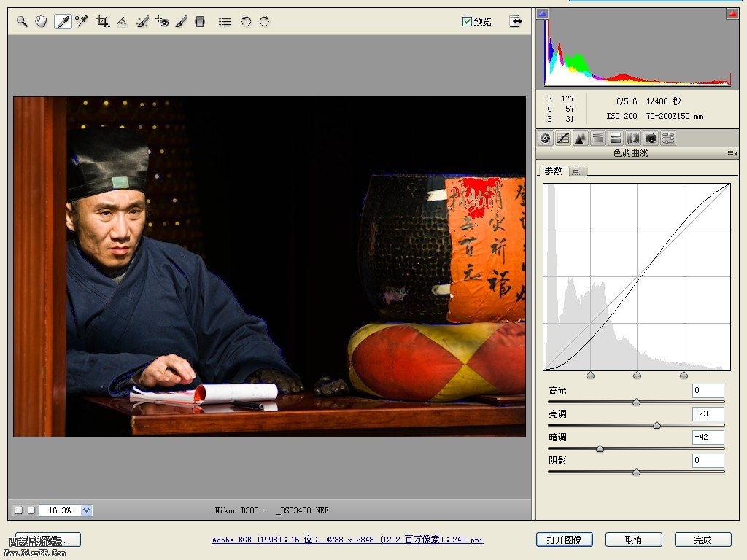Select the Straighten tool
This screenshot has height=560, width=747.
(122, 22)
